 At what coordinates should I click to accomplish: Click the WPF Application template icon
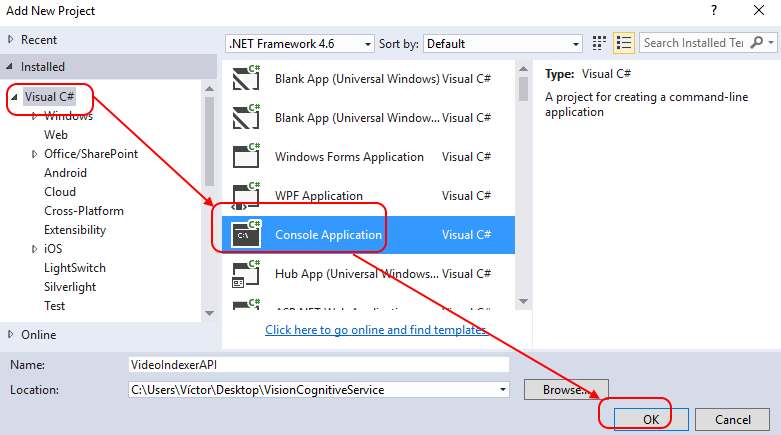pos(247,195)
